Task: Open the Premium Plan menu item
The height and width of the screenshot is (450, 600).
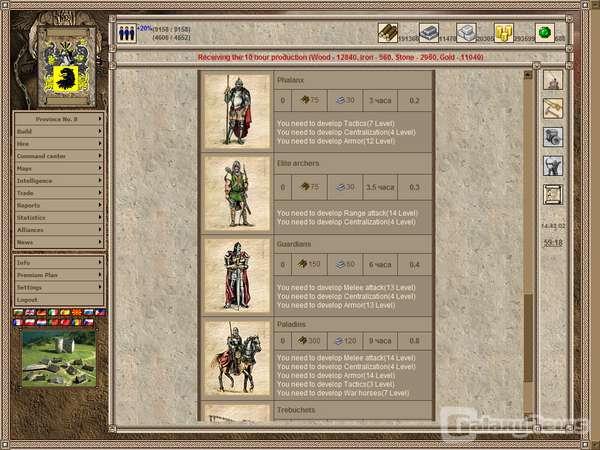Action: coord(59,275)
